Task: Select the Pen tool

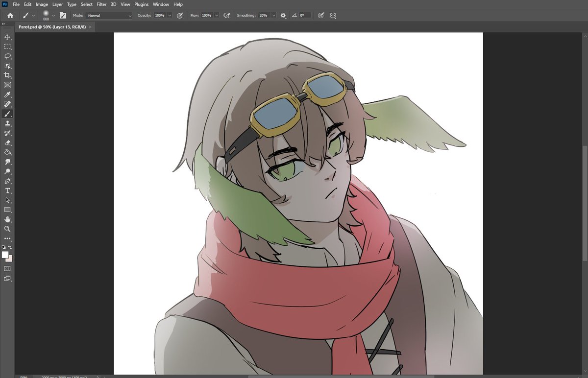Action: click(x=7, y=181)
